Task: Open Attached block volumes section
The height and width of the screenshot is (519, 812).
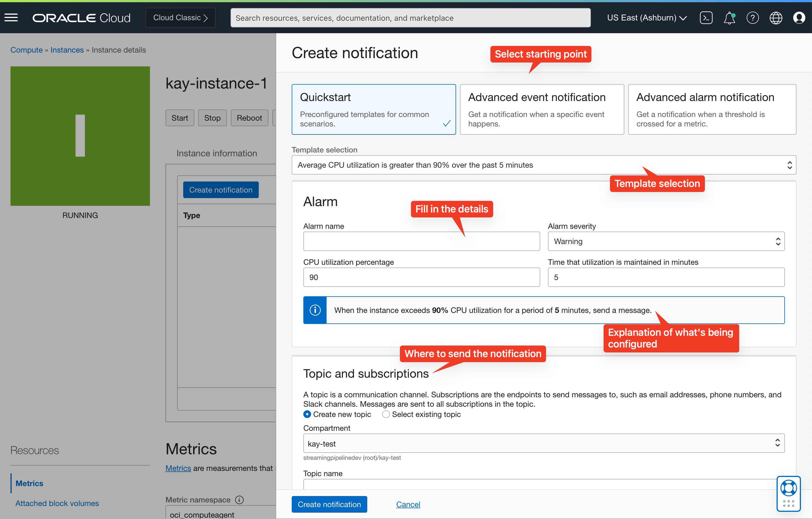Action: pyautogui.click(x=57, y=503)
